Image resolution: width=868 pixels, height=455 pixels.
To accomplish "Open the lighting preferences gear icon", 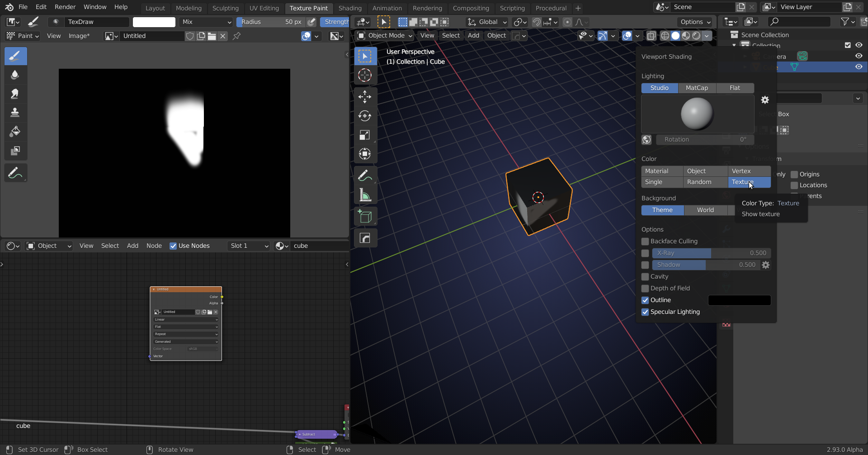I will pos(765,100).
